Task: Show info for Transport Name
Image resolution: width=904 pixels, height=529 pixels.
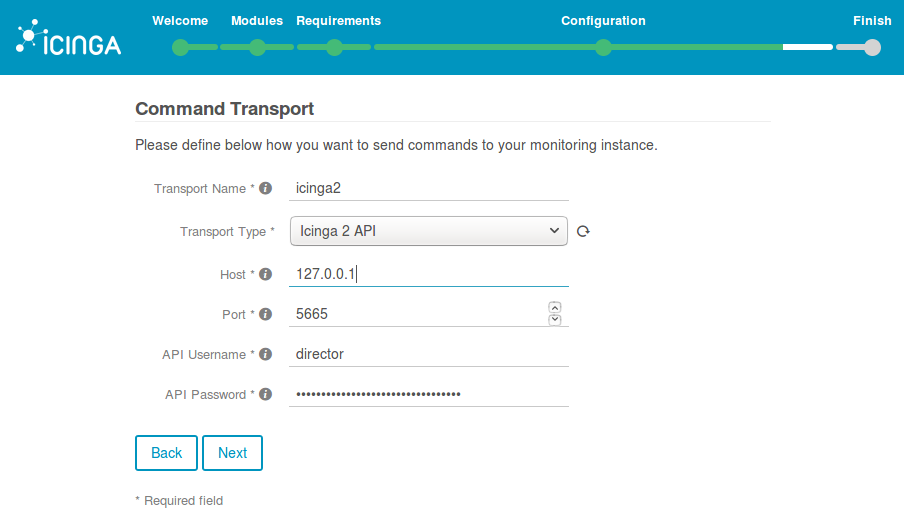Action: pos(265,188)
